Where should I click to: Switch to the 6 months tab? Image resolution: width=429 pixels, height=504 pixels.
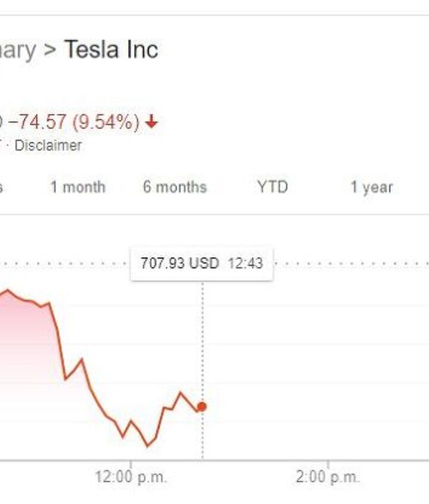coord(175,187)
